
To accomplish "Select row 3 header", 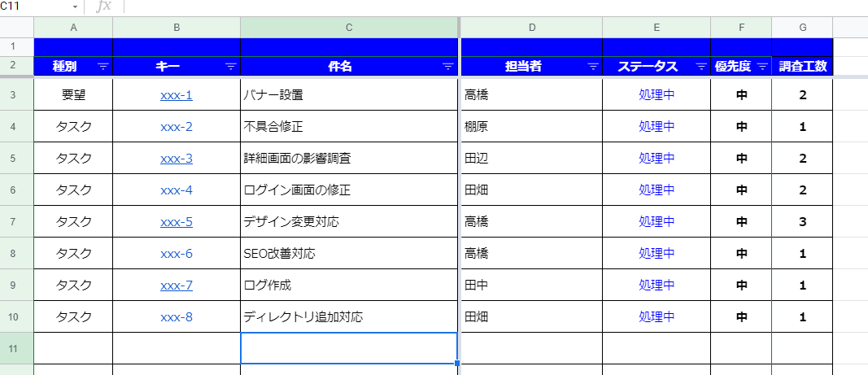I will 16,95.
